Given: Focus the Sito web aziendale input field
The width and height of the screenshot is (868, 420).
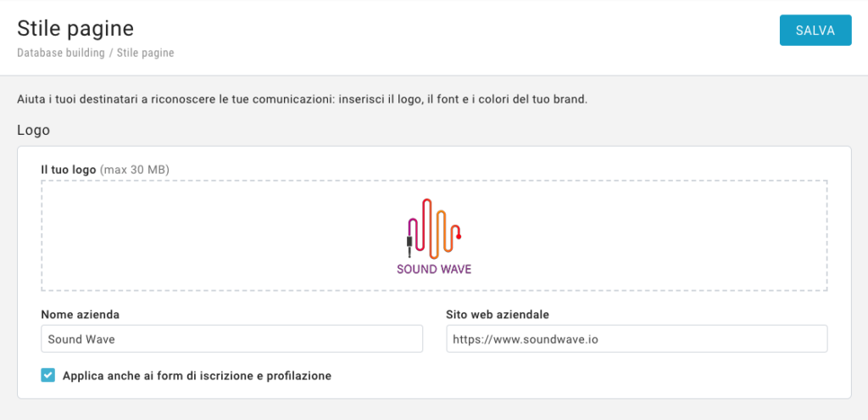Looking at the screenshot, I should [637, 339].
